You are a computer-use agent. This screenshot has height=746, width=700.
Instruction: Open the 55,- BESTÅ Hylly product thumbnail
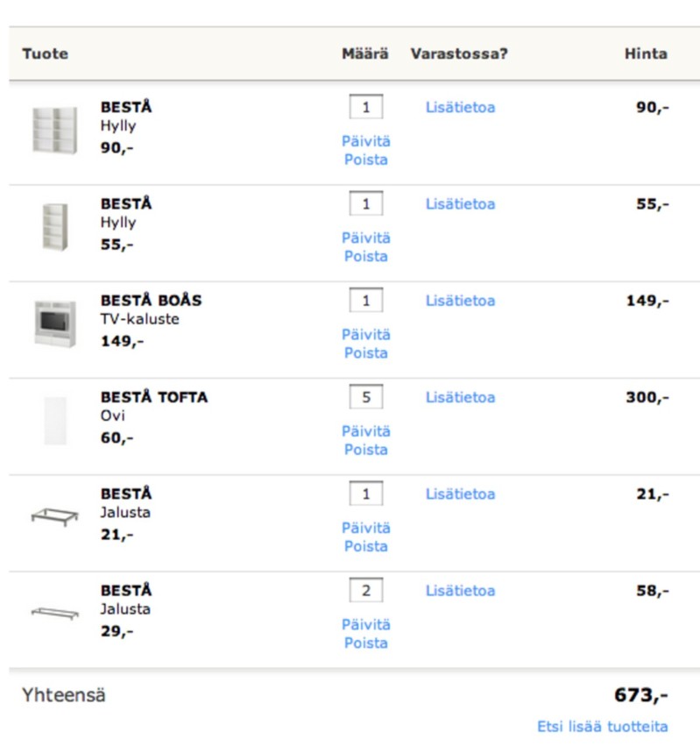pos(55,227)
